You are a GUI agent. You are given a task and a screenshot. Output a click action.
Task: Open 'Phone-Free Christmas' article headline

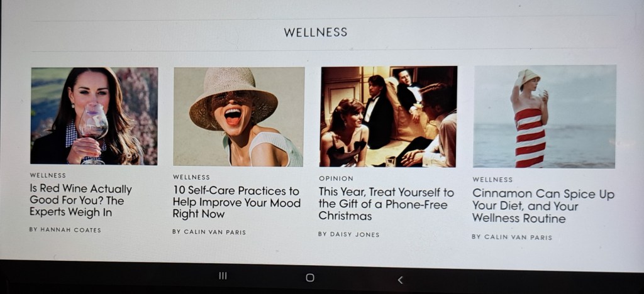386,204
